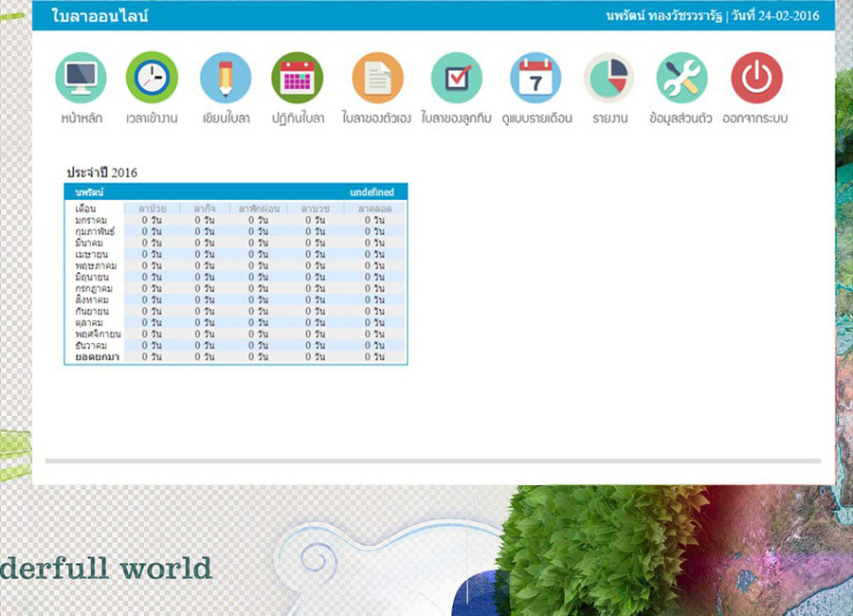853x616 pixels.
Task: Select the เมษายน month row label
Action: point(91,254)
